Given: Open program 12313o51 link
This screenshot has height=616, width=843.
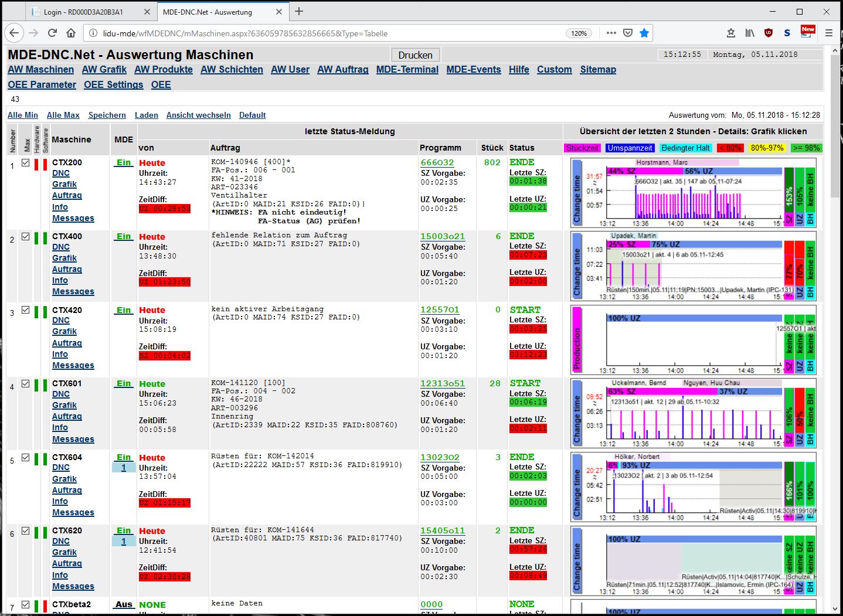Looking at the screenshot, I should click(x=442, y=383).
